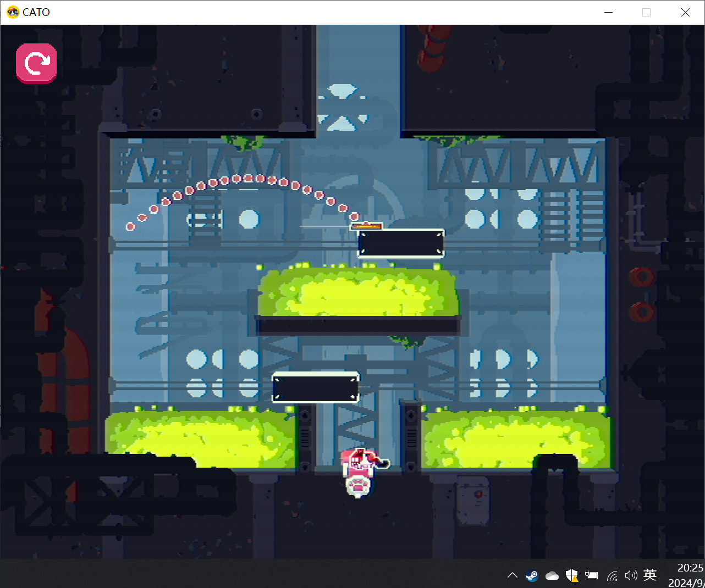705x588 pixels.
Task: Open the OneDrive cloud tray icon
Action: click(x=552, y=575)
